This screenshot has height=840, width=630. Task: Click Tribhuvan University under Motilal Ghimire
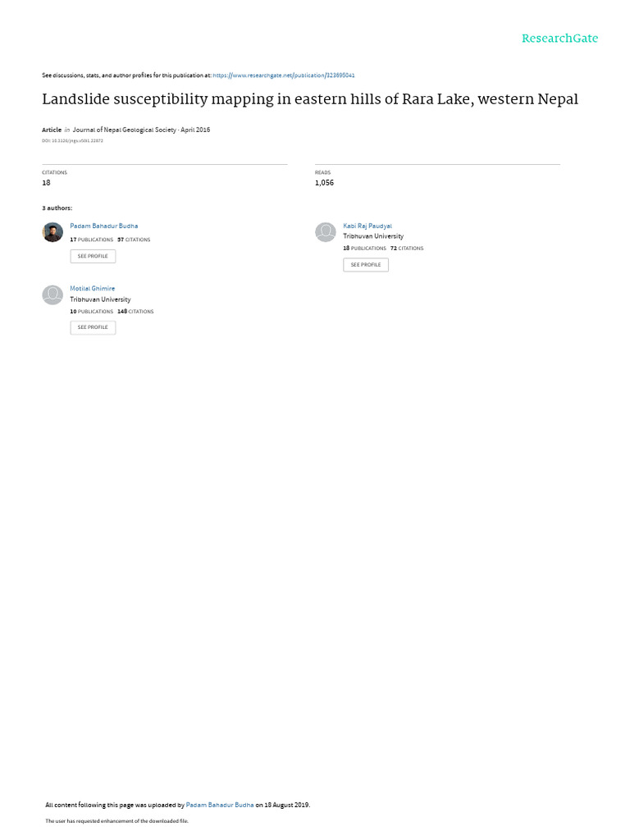[100, 299]
